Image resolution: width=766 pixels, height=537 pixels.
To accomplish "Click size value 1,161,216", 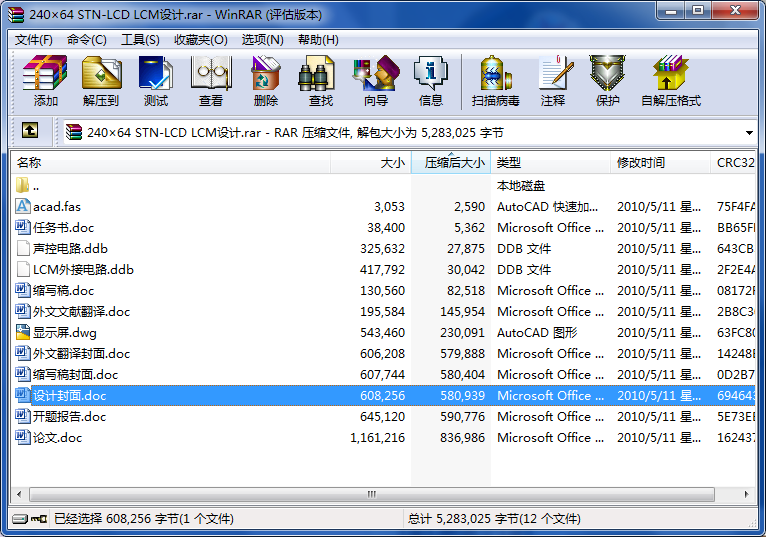I will click(x=377, y=438).
